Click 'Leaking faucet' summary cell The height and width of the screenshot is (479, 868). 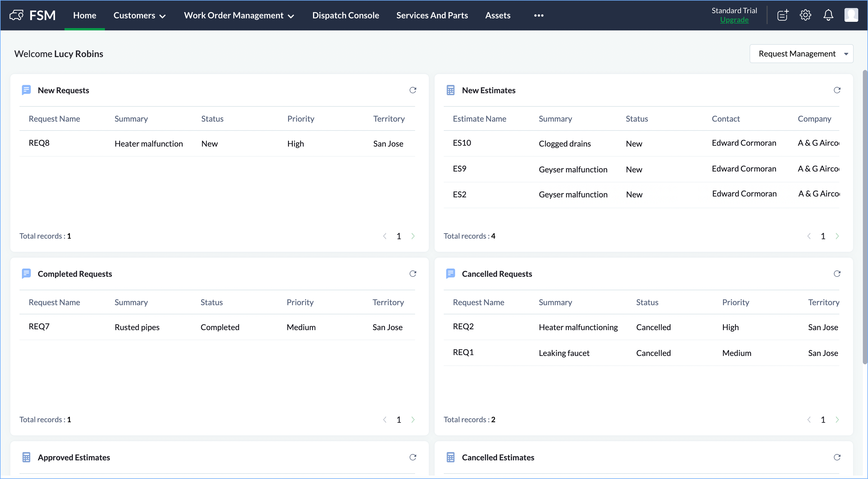coord(564,353)
